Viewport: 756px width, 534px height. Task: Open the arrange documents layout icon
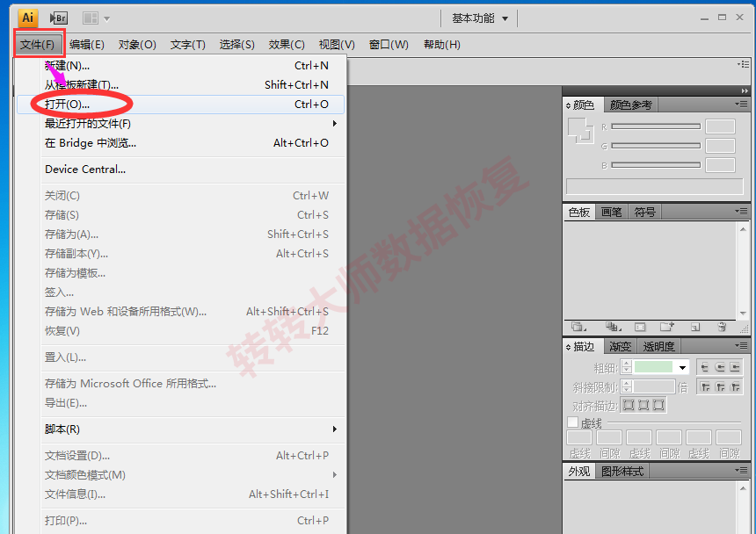tap(91, 18)
